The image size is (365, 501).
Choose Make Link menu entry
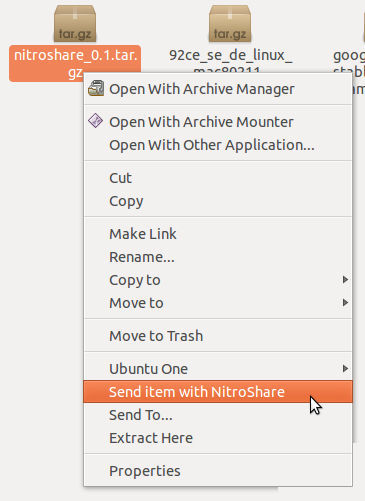click(x=218, y=234)
